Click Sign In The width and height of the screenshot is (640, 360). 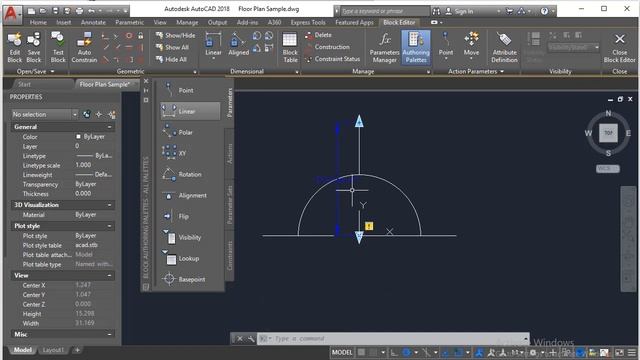coord(459,11)
